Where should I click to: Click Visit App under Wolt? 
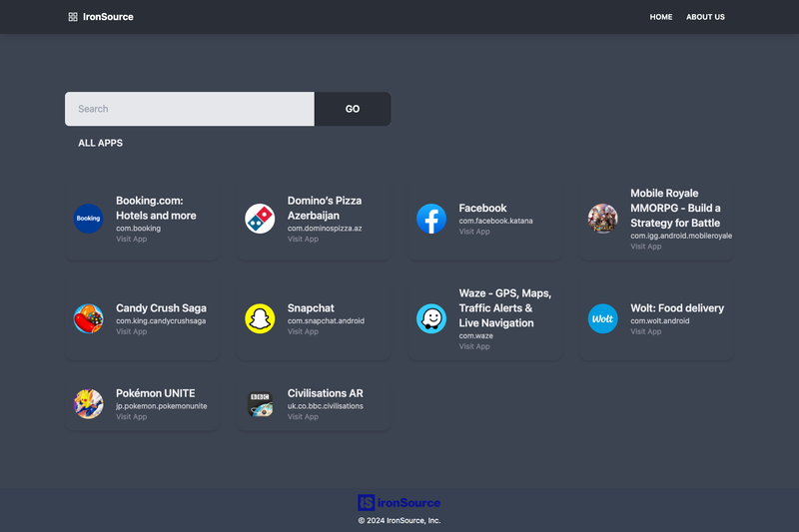(x=646, y=331)
